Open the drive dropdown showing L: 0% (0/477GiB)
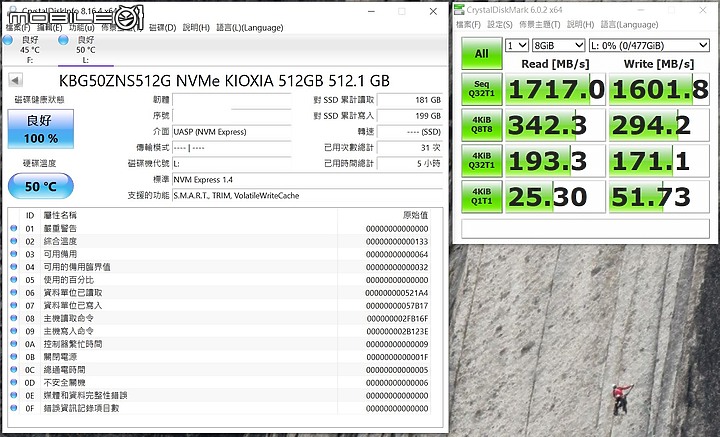 [x=649, y=45]
